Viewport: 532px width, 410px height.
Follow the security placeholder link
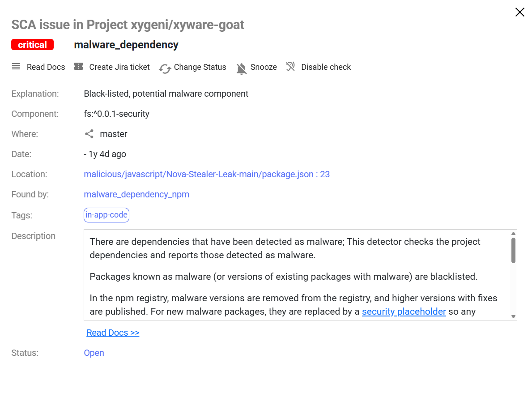point(404,312)
